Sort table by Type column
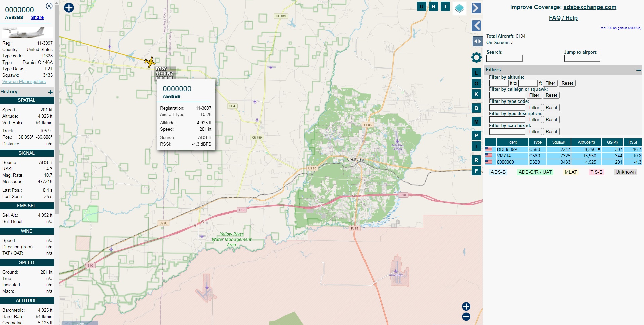 click(x=538, y=142)
